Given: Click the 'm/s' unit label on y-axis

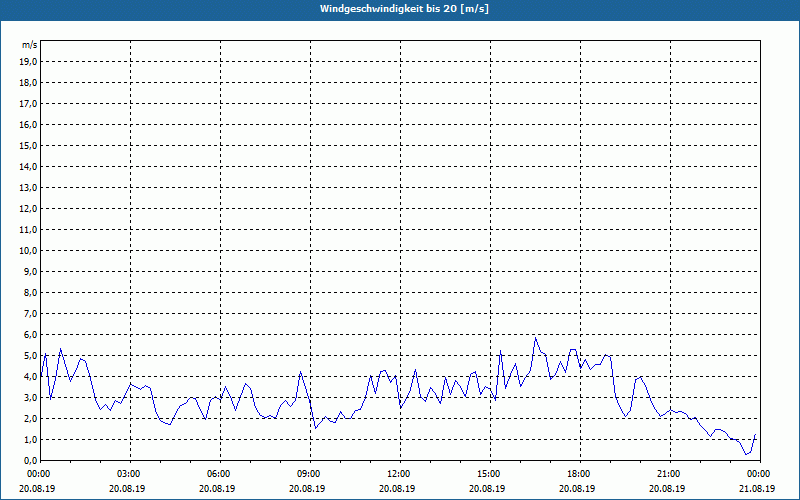Looking at the screenshot, I should coord(30,45).
